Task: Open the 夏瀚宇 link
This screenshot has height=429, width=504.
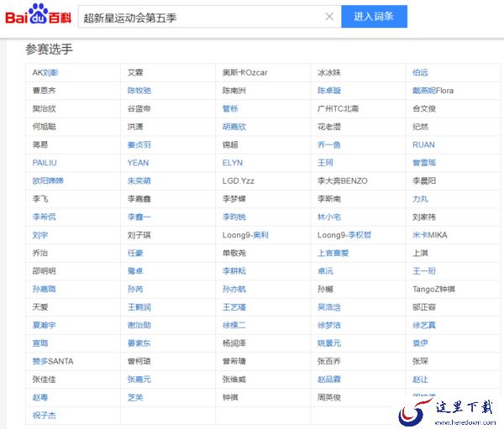Action: 44,325
